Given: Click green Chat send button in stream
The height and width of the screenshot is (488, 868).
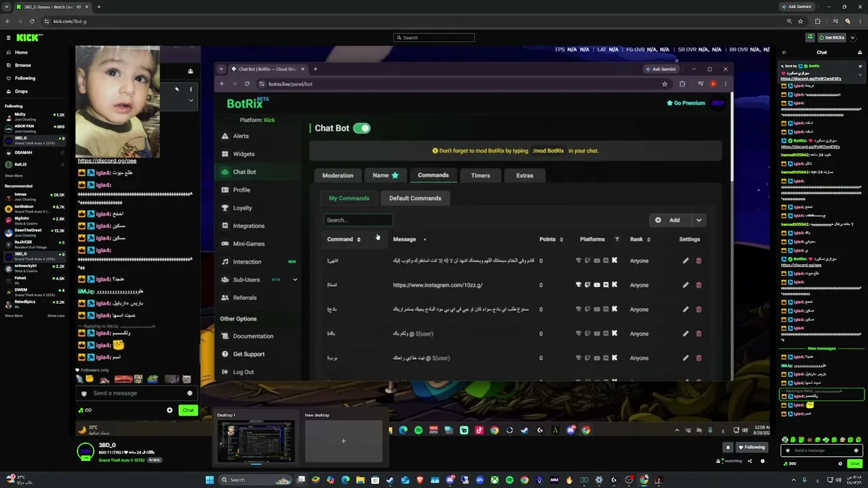Looking at the screenshot, I should coord(188,410).
